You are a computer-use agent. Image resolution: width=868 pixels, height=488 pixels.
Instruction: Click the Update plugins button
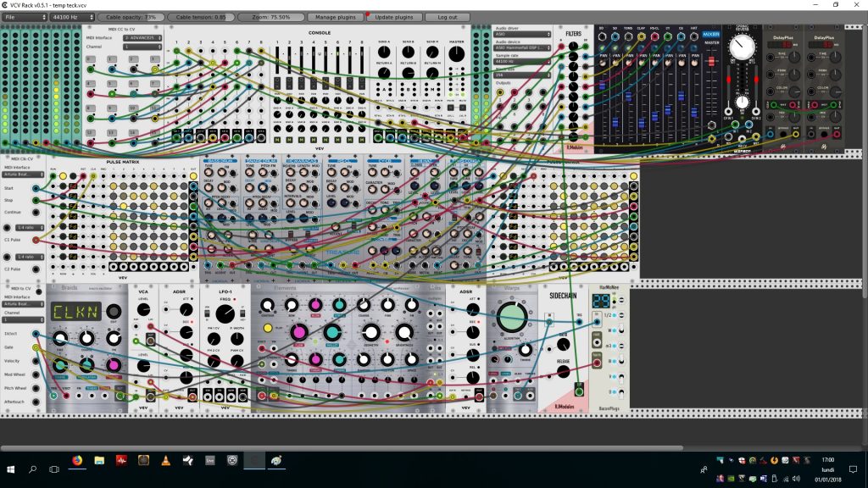coord(394,17)
